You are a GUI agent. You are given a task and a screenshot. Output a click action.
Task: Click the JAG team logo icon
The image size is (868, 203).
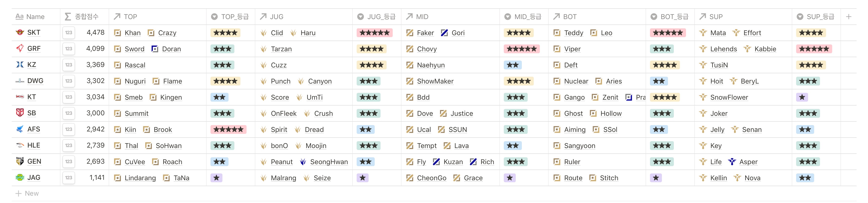click(20, 177)
